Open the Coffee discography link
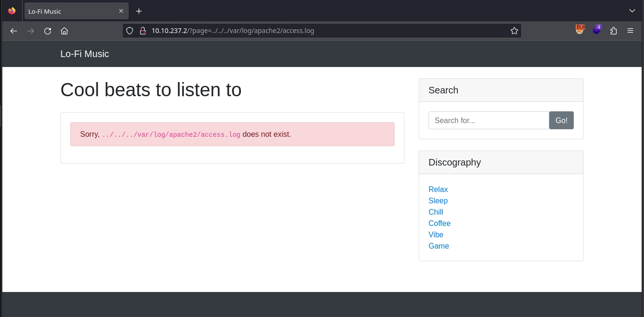This screenshot has height=317, width=644. tap(439, 224)
